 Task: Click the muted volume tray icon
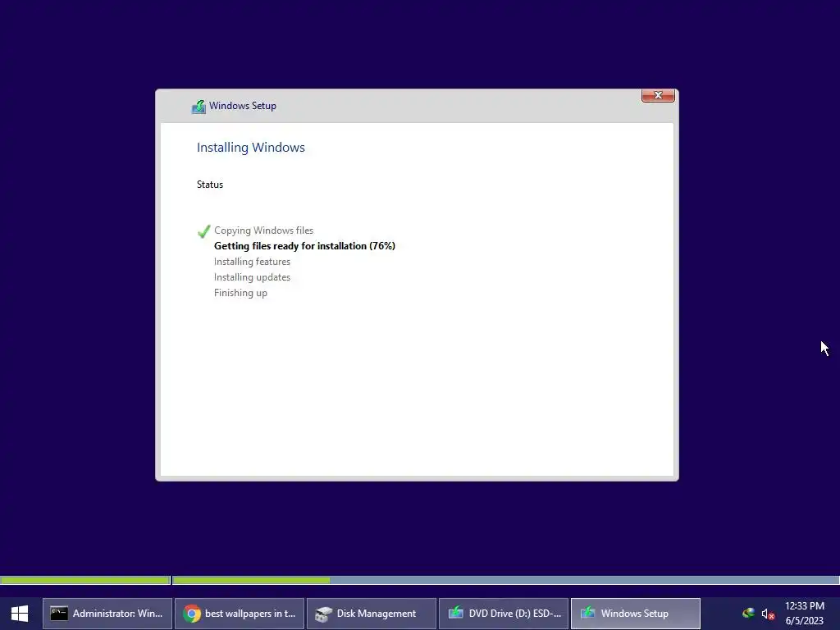(x=768, y=614)
